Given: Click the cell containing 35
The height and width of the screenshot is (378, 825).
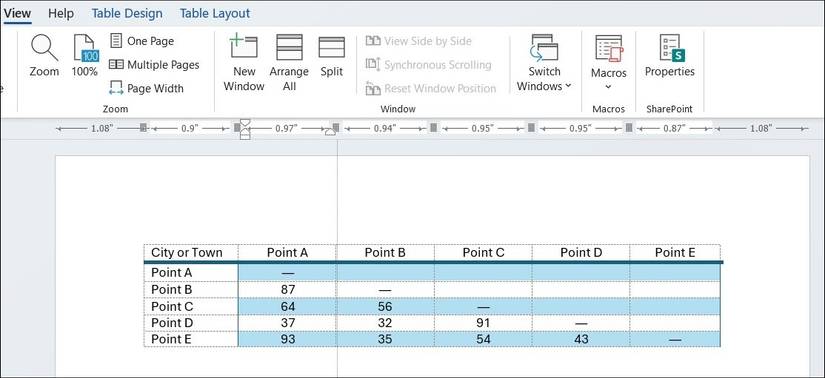Looking at the screenshot, I should point(385,340).
